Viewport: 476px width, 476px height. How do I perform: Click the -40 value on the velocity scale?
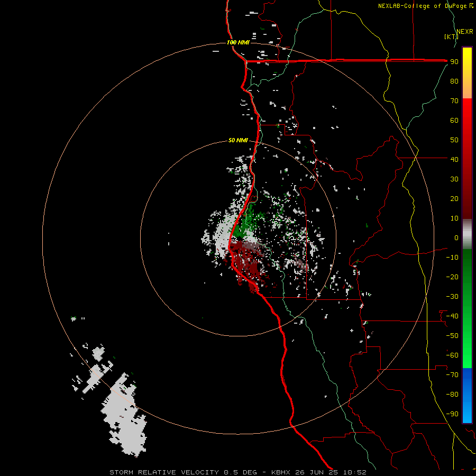point(452,316)
